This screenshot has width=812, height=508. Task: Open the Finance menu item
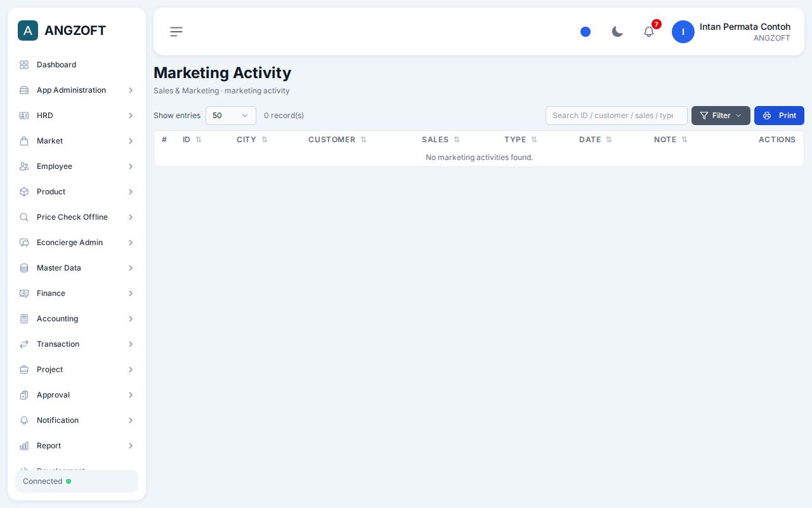click(77, 293)
